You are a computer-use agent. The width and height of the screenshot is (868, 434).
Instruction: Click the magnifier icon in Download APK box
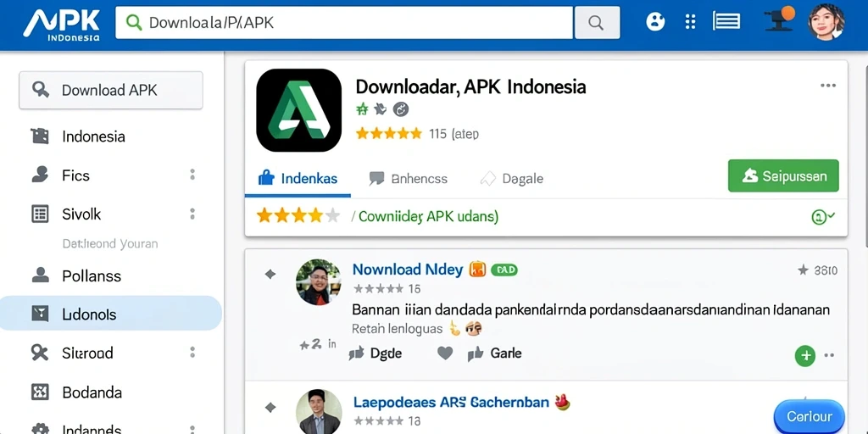click(x=41, y=89)
